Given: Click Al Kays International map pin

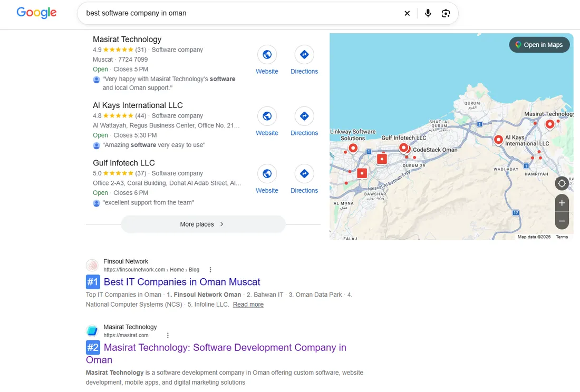Looking at the screenshot, I should click(x=498, y=140).
